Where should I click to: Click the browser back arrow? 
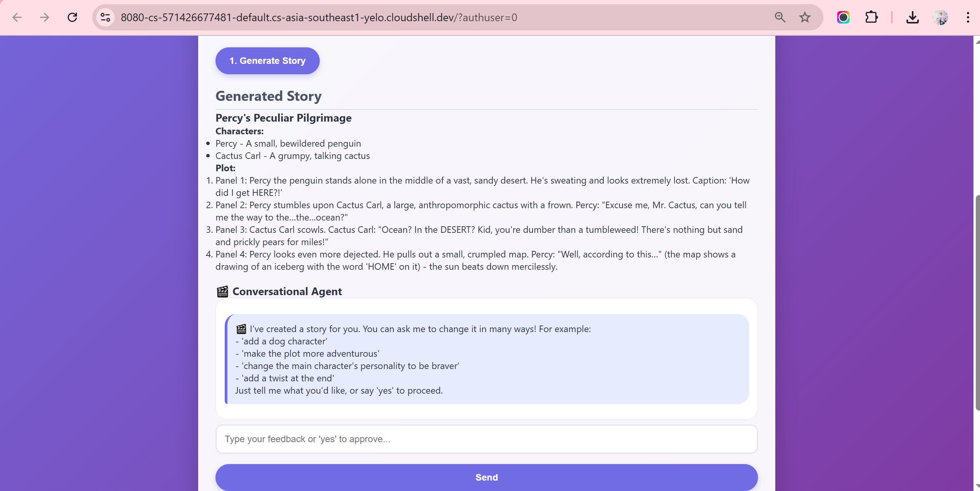click(17, 17)
